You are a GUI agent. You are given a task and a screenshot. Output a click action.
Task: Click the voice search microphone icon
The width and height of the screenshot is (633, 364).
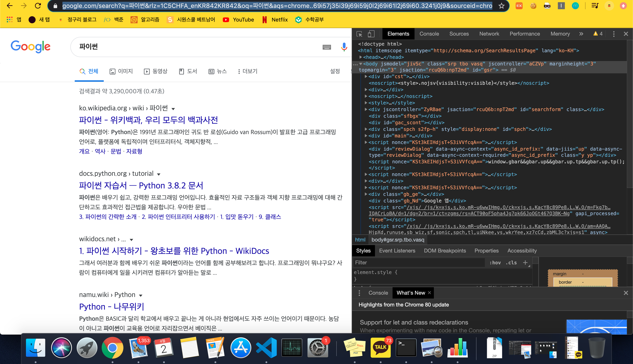344,47
